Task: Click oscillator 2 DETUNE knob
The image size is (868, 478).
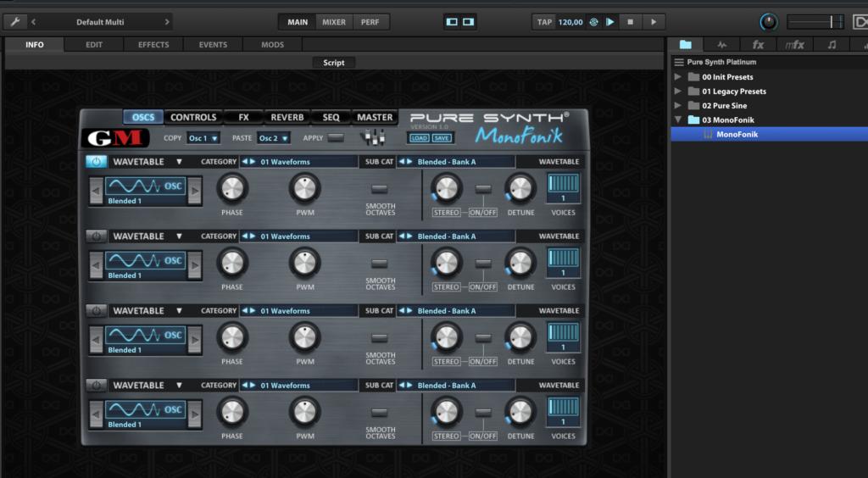Action: tap(520, 263)
